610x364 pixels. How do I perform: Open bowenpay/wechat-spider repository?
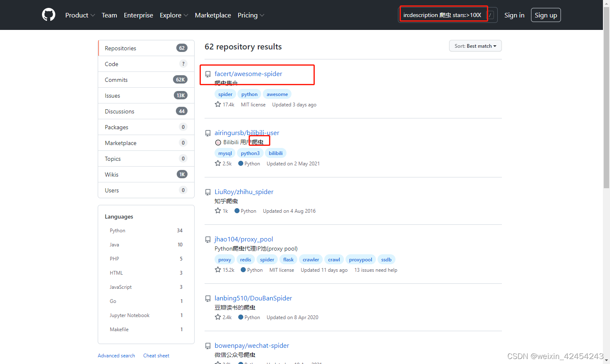(x=252, y=346)
